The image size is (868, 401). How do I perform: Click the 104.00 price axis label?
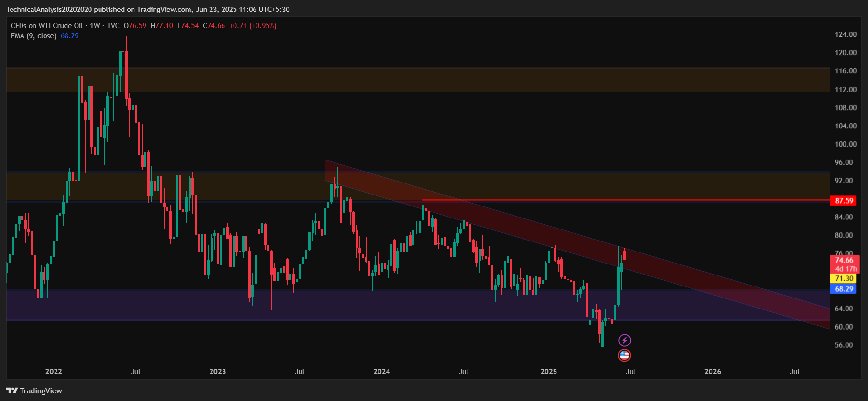[x=846, y=126]
